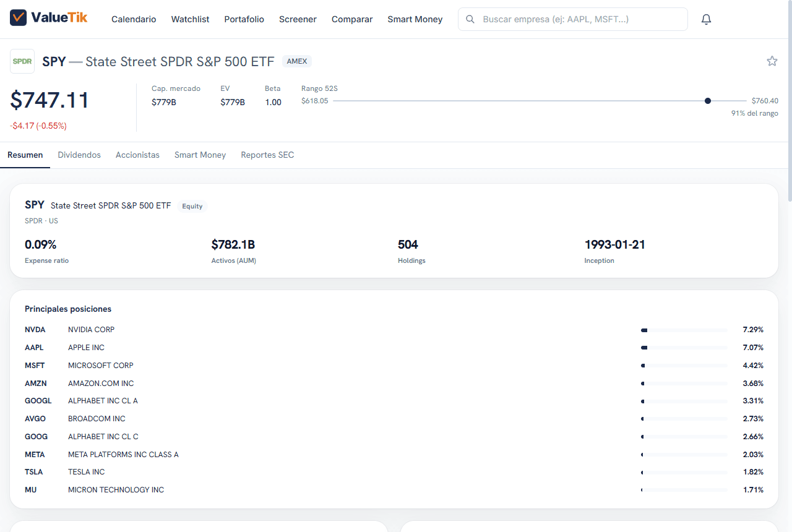Open the Comparar page
Viewport: 792px width, 532px height.
pos(352,19)
